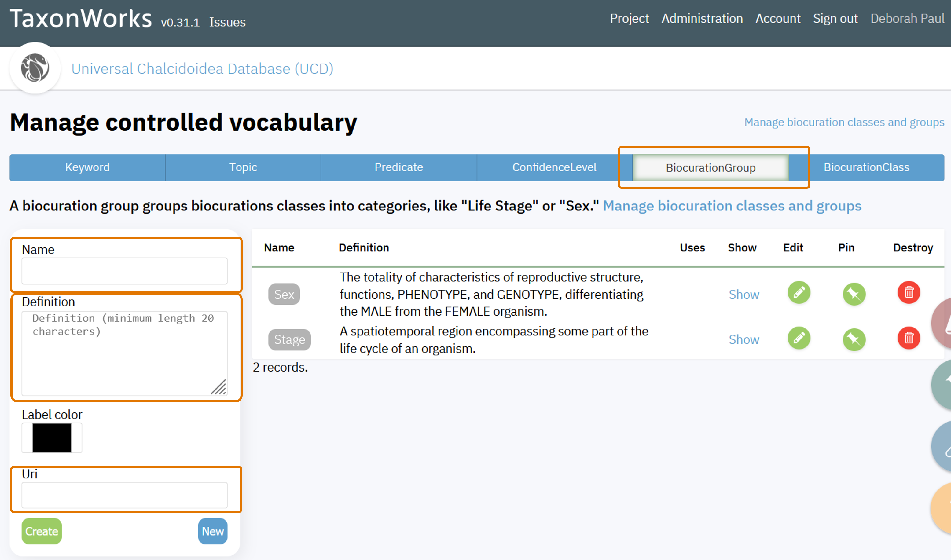Click the green Create button
951x560 pixels.
[42, 531]
